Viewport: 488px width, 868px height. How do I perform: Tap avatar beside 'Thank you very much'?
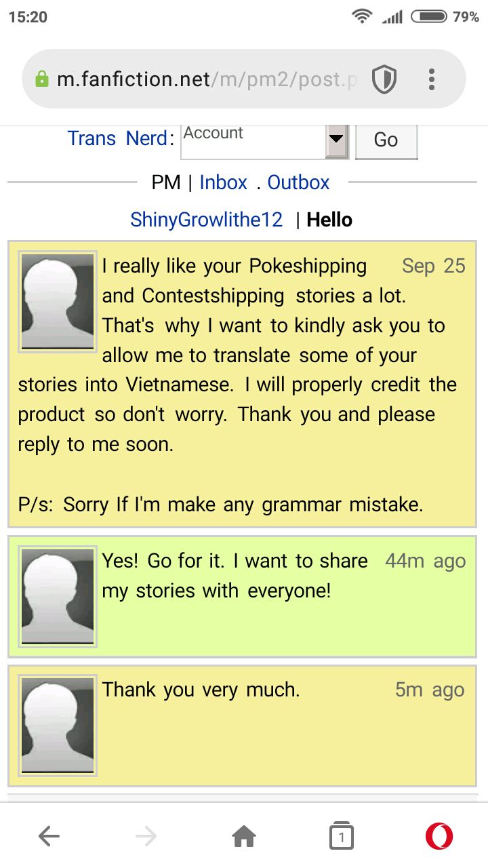pyautogui.click(x=58, y=726)
